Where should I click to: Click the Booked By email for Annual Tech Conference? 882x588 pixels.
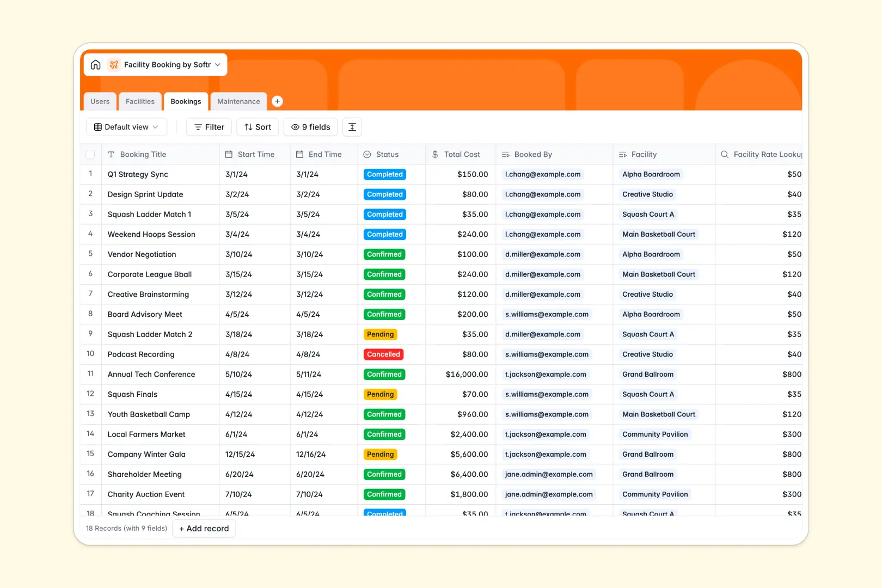click(x=546, y=374)
